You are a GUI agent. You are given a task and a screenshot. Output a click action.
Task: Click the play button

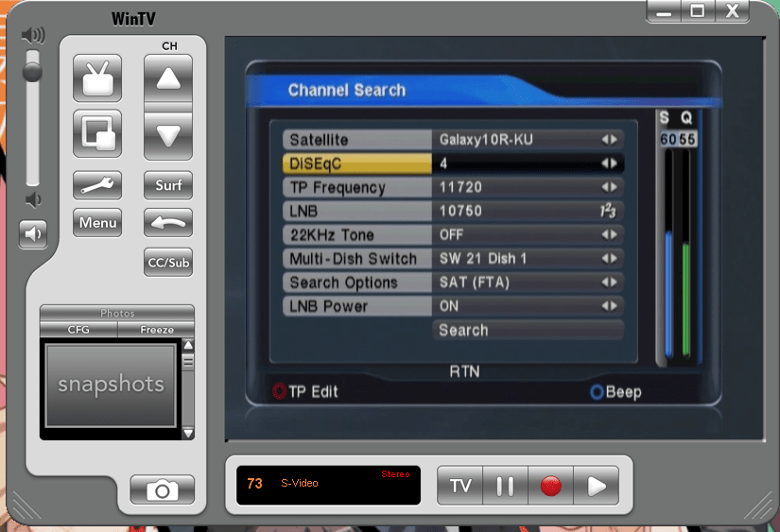(597, 486)
